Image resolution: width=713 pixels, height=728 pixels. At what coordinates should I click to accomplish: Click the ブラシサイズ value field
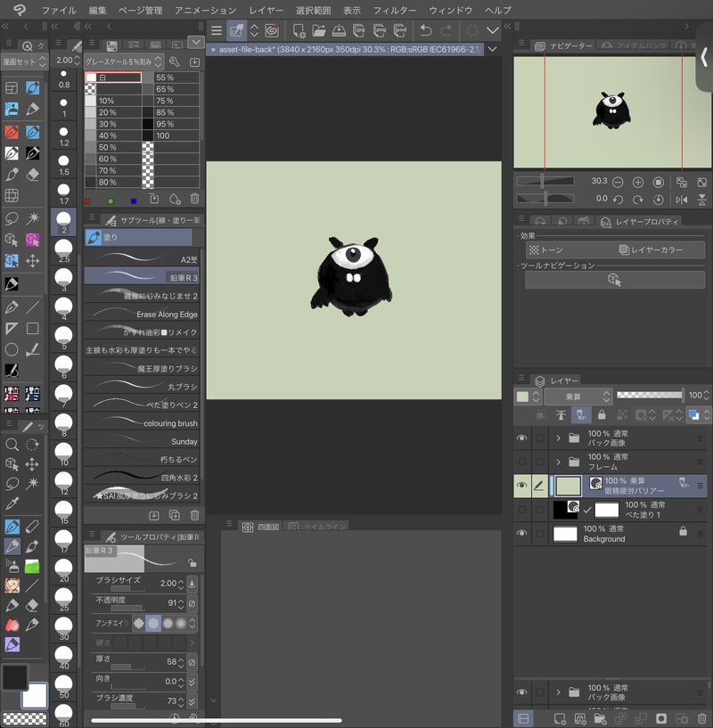click(168, 583)
